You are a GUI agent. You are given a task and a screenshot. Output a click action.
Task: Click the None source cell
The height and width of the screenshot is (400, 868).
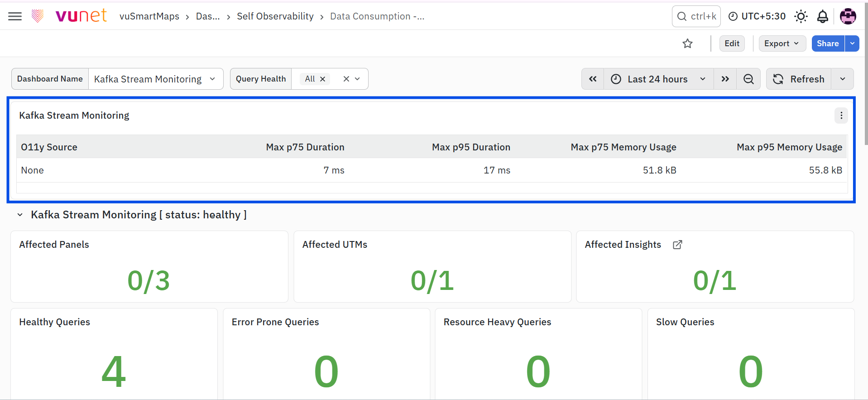pos(33,170)
